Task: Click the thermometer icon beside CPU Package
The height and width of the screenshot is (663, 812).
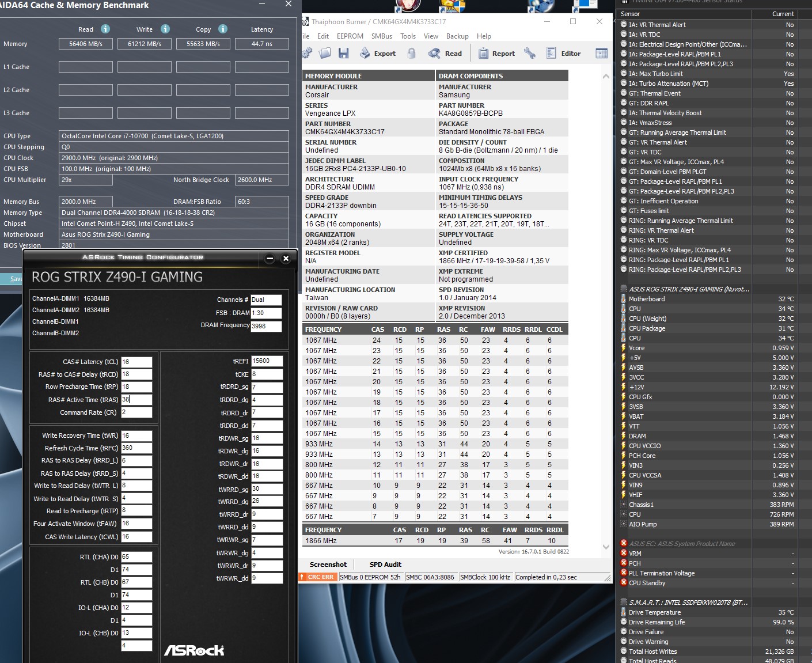Action: (623, 328)
